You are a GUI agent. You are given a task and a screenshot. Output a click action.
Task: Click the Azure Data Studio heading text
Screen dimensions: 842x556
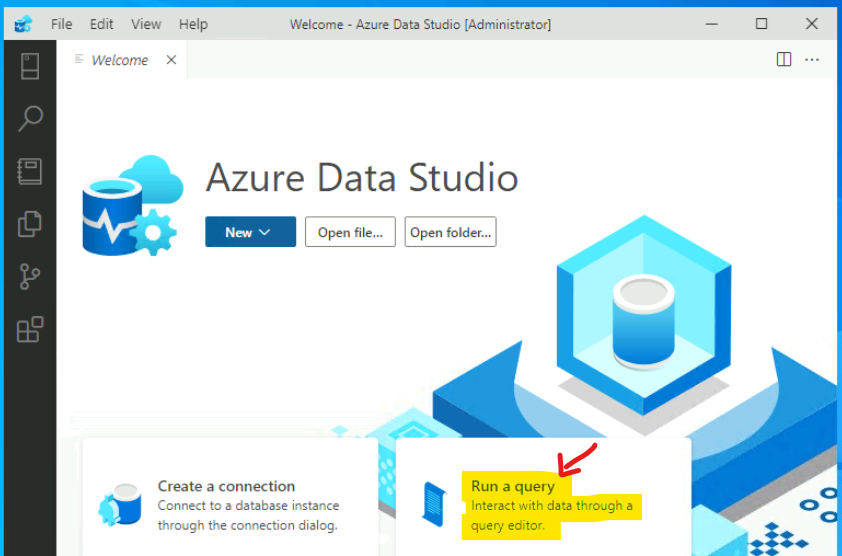[362, 177]
